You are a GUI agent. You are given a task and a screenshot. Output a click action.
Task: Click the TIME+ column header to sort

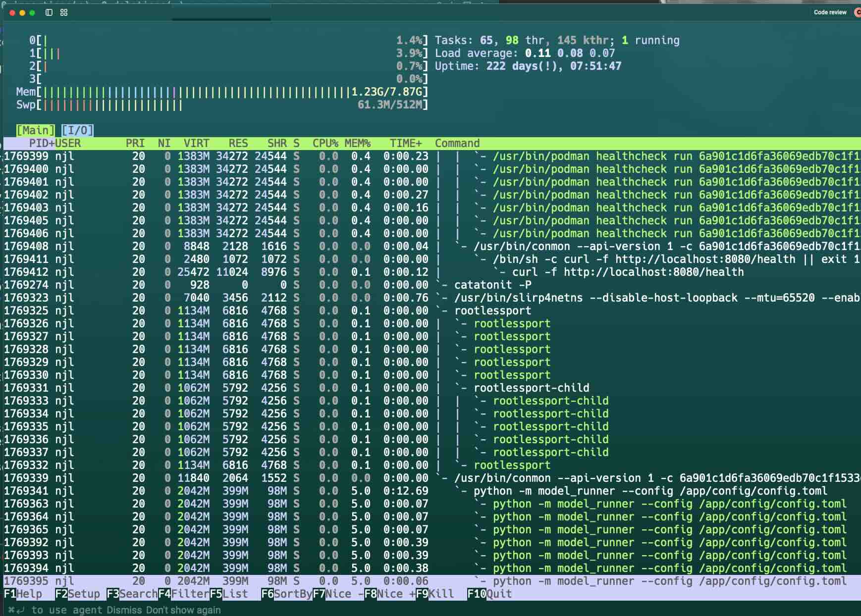[405, 144]
